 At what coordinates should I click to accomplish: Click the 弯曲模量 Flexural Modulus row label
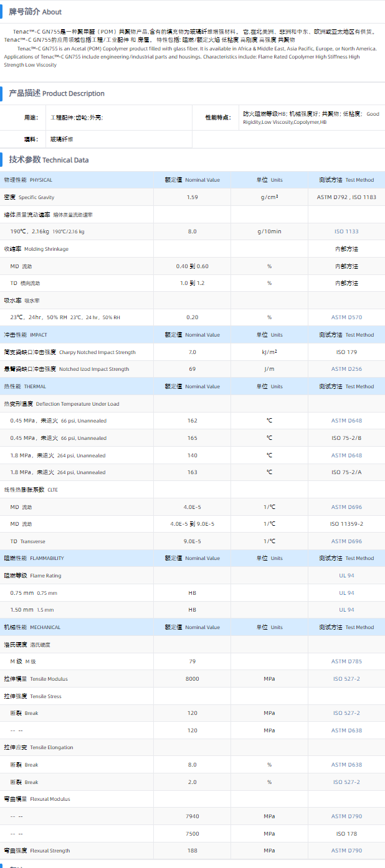tap(37, 799)
